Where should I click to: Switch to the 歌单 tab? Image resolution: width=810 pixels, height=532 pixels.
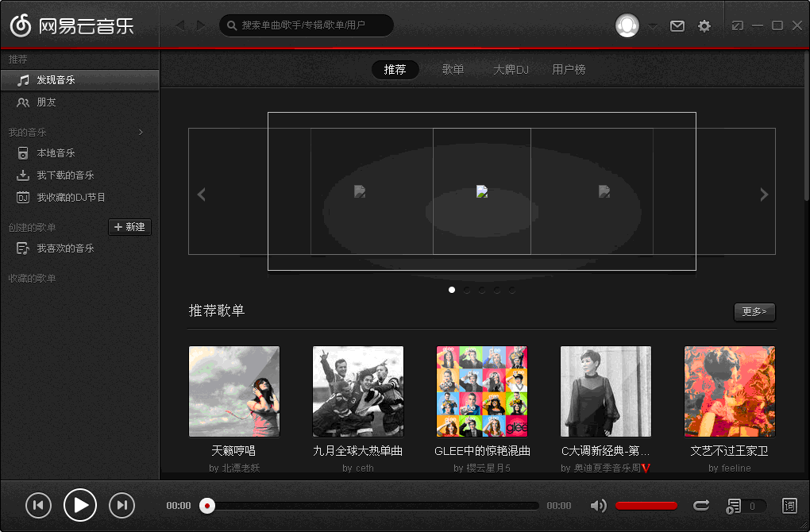(x=453, y=70)
